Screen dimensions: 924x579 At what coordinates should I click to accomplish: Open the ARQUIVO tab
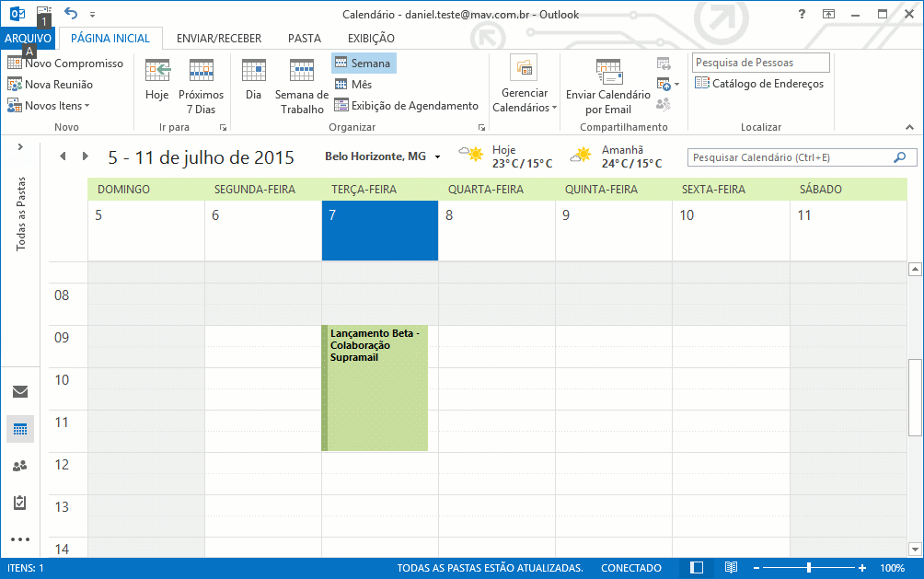click(28, 39)
